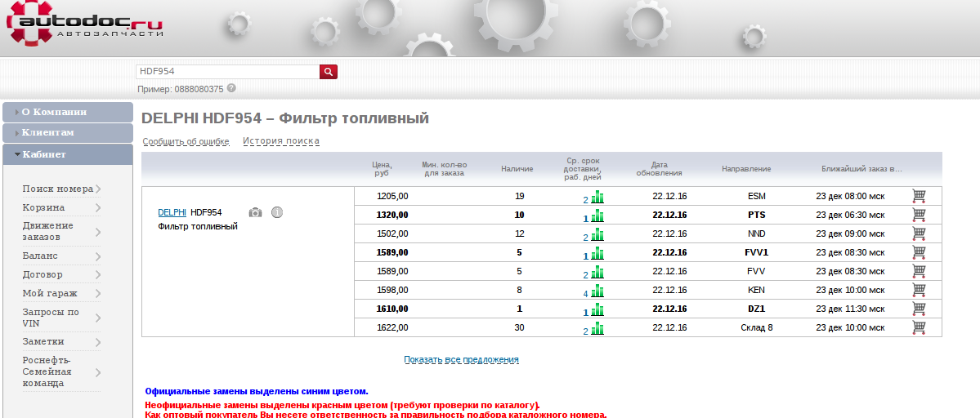Add FVV offer row to cart

[919, 271]
